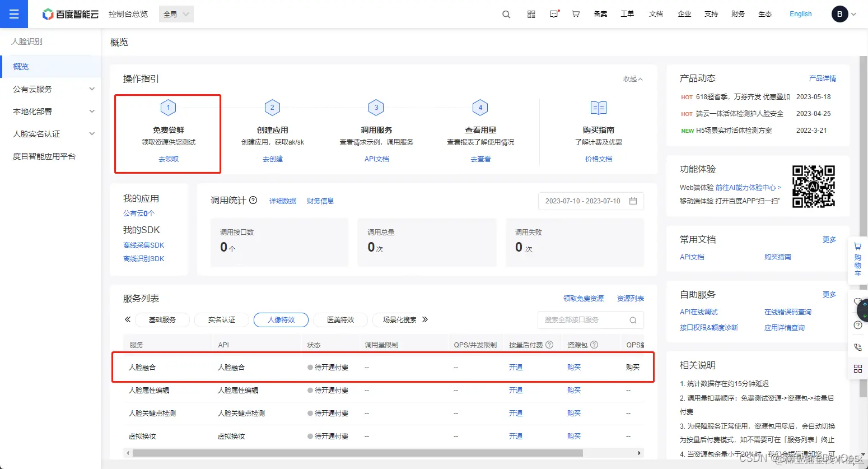Click the step 2 hexagon icon

[x=272, y=108]
